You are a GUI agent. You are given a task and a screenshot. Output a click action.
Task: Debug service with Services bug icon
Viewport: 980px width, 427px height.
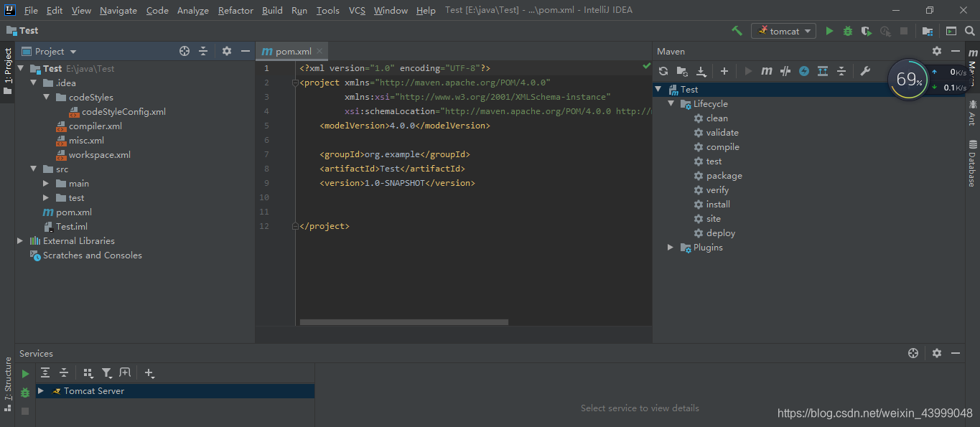tap(25, 393)
